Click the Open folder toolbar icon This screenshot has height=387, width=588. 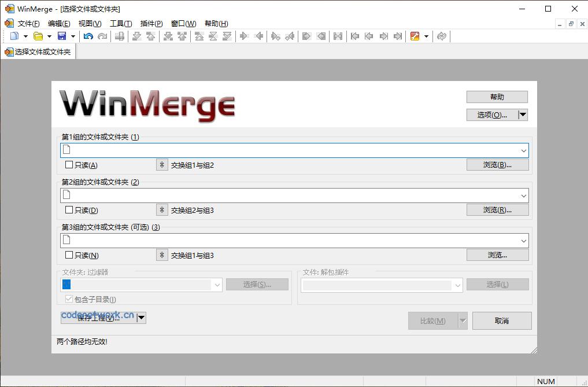[38, 36]
